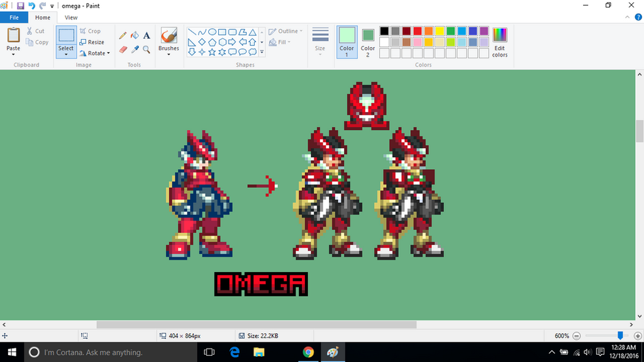Click the Resize button
The height and width of the screenshot is (362, 644).
[92, 42]
